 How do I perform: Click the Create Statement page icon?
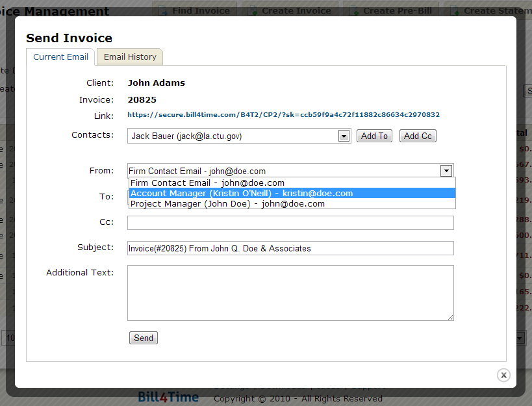pyautogui.click(x=455, y=11)
